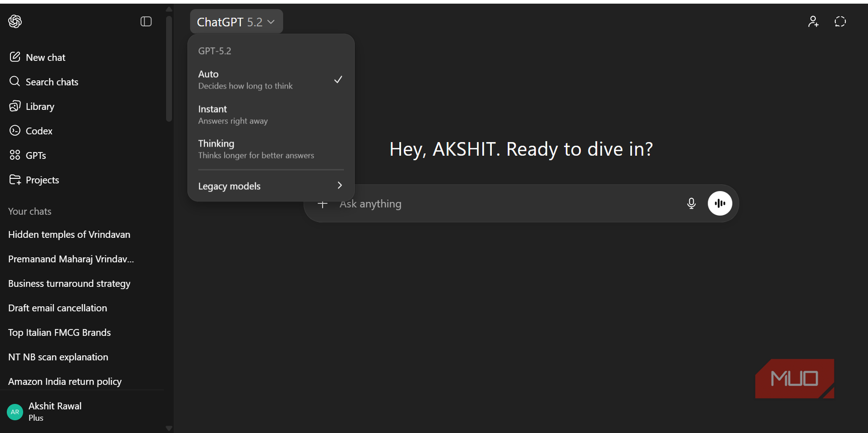Start a temporary chat with dashed circle icon
Screen dimensions: 868x433
click(x=840, y=22)
